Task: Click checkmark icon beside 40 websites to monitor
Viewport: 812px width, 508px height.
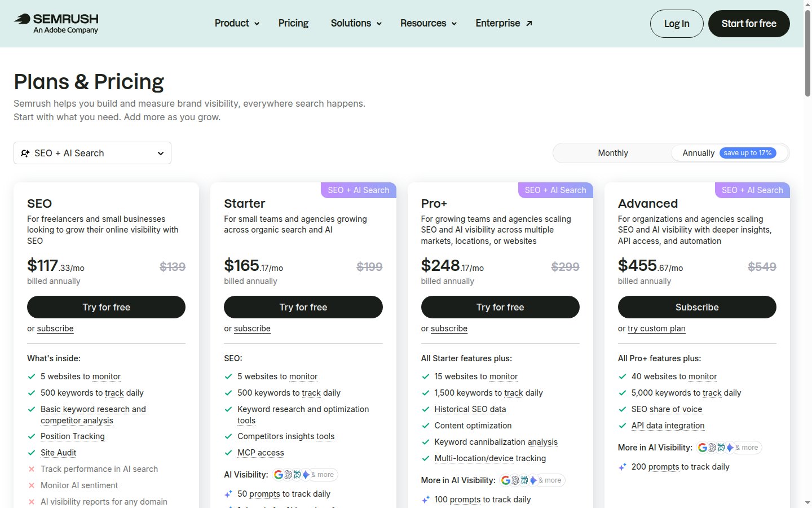Action: 623,376
